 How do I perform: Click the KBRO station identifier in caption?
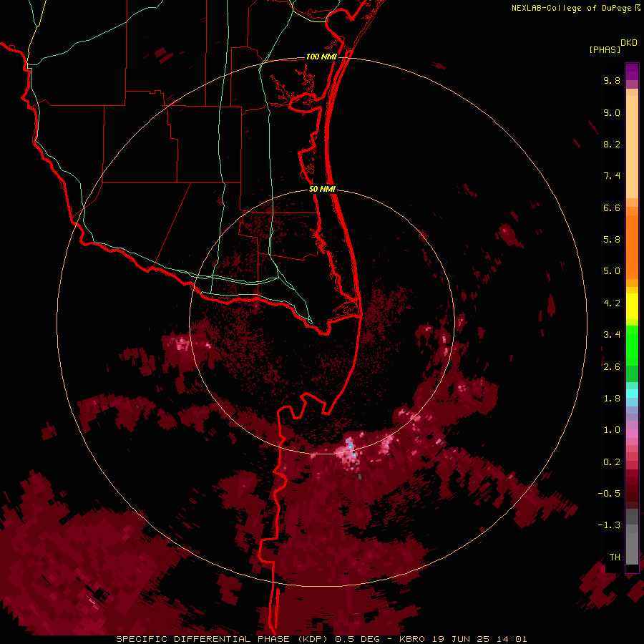click(x=412, y=639)
